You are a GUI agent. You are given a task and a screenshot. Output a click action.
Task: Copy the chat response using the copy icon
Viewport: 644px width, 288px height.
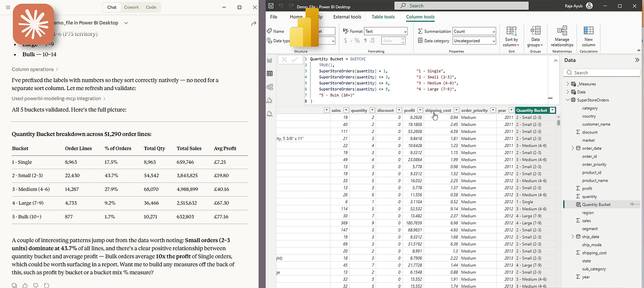point(15,285)
